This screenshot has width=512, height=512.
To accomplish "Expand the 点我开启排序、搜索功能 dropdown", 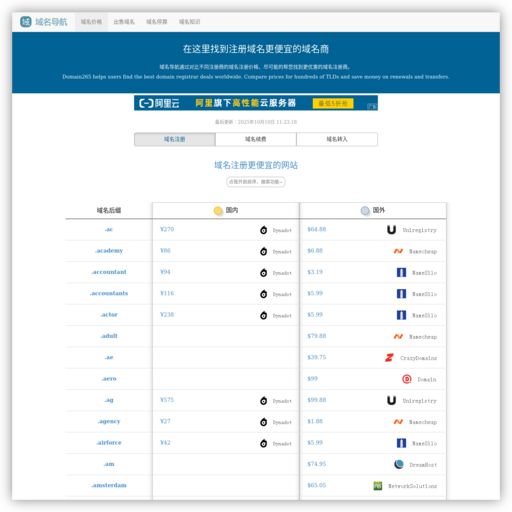I will (256, 182).
